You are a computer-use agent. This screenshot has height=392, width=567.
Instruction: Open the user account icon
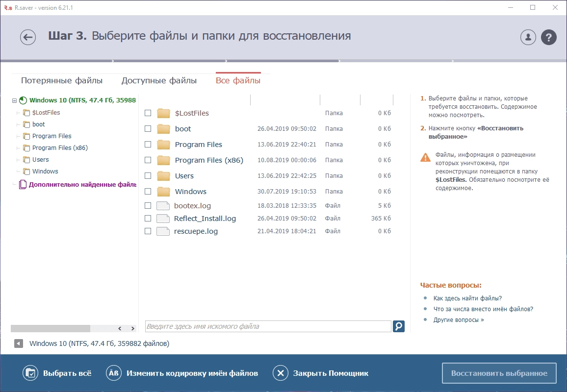(x=528, y=37)
